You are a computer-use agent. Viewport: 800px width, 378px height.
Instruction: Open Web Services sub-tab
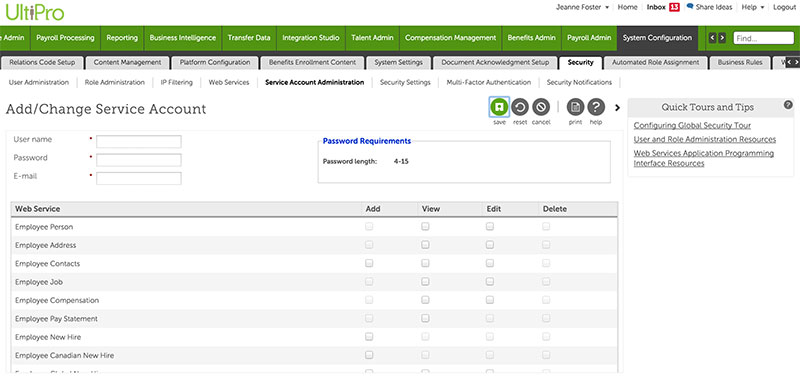(x=229, y=82)
